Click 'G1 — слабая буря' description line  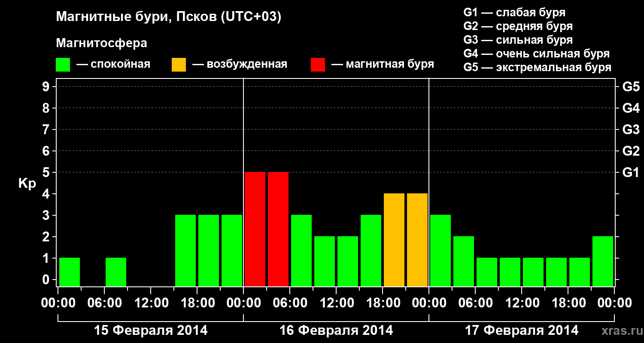[x=514, y=12]
